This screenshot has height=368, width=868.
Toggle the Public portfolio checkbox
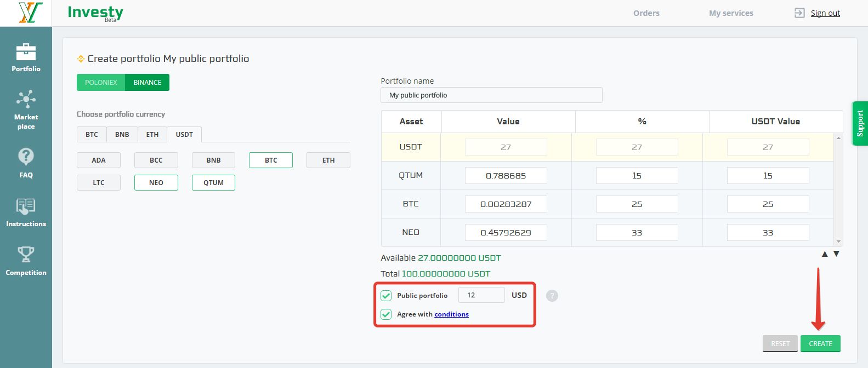pos(386,296)
